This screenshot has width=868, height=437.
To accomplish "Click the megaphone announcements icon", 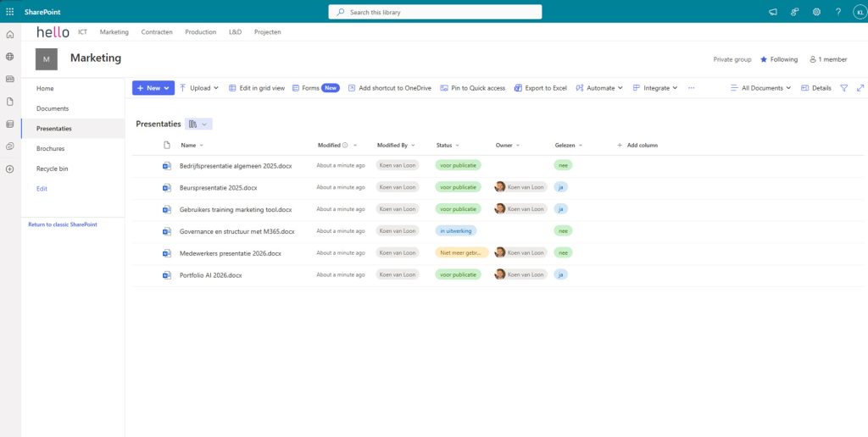I will [x=773, y=12].
